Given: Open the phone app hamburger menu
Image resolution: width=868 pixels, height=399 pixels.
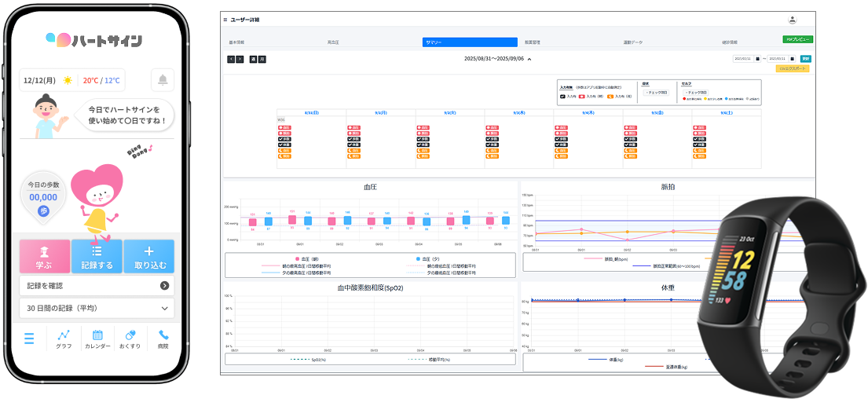Looking at the screenshot, I should point(29,339).
